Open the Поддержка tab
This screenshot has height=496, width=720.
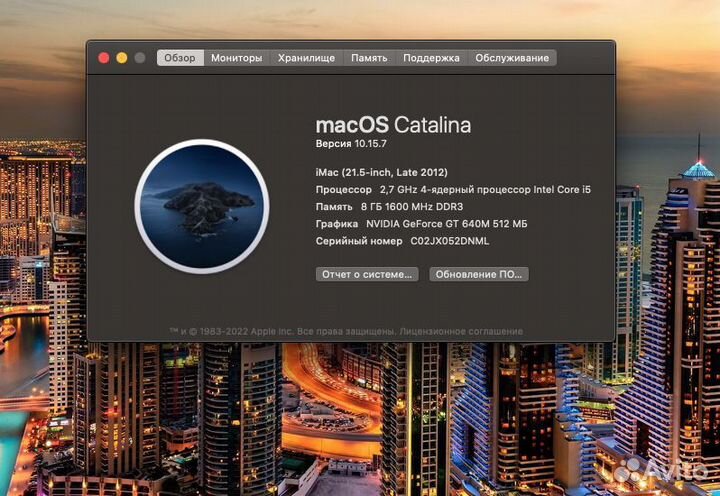431,58
